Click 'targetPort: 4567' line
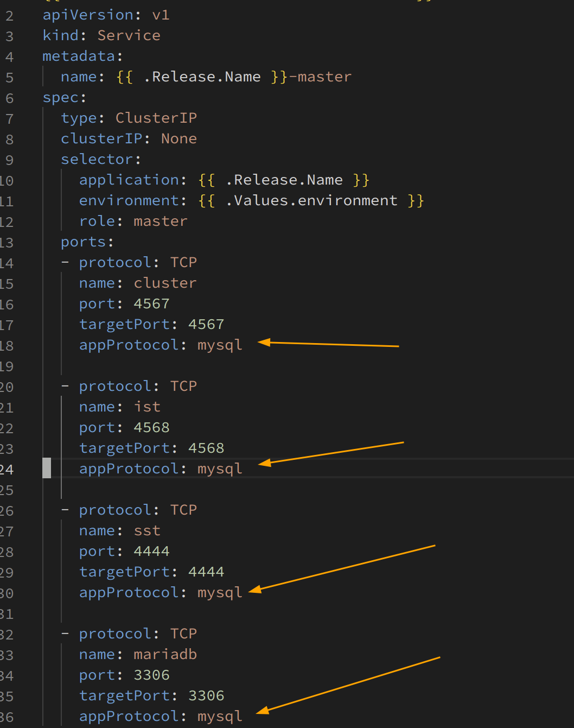This screenshot has width=574, height=728. point(151,324)
